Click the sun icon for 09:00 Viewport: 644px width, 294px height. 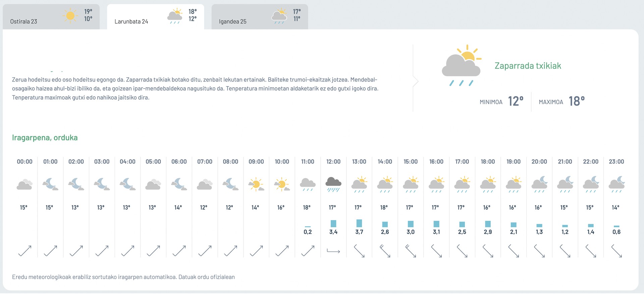[x=256, y=184]
